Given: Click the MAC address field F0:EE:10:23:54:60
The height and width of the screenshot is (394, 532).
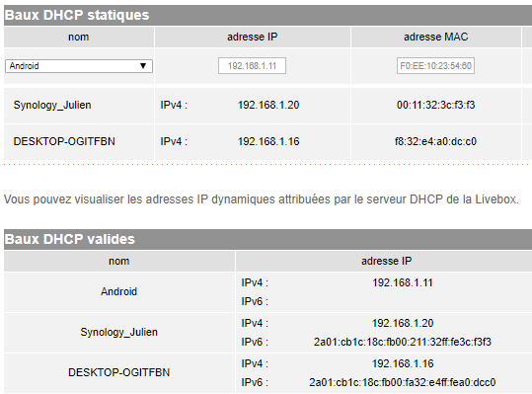Looking at the screenshot, I should 435,66.
